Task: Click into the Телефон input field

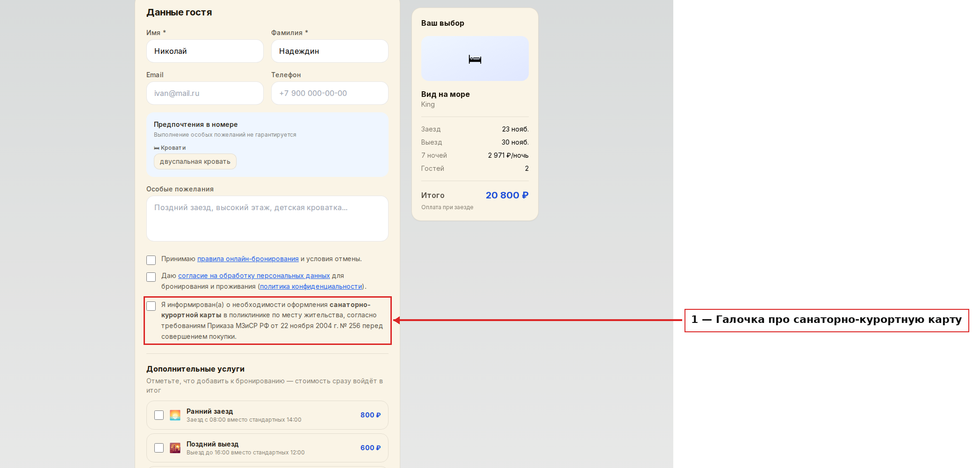Action: coord(330,93)
